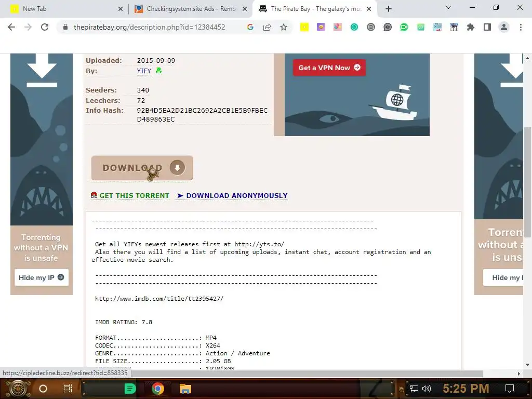The height and width of the screenshot is (399, 532).
Task: Expand the tab search chevron
Action: click(x=448, y=7)
